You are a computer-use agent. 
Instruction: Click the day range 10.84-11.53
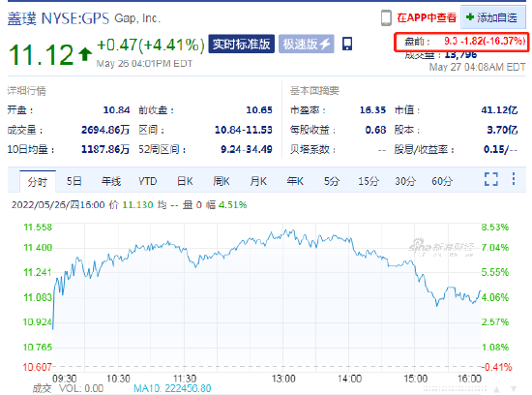click(243, 130)
